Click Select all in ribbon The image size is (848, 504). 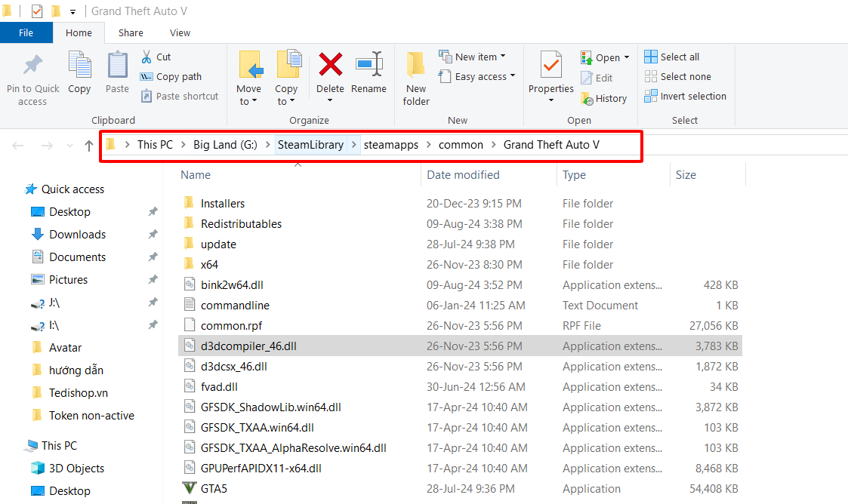(671, 57)
